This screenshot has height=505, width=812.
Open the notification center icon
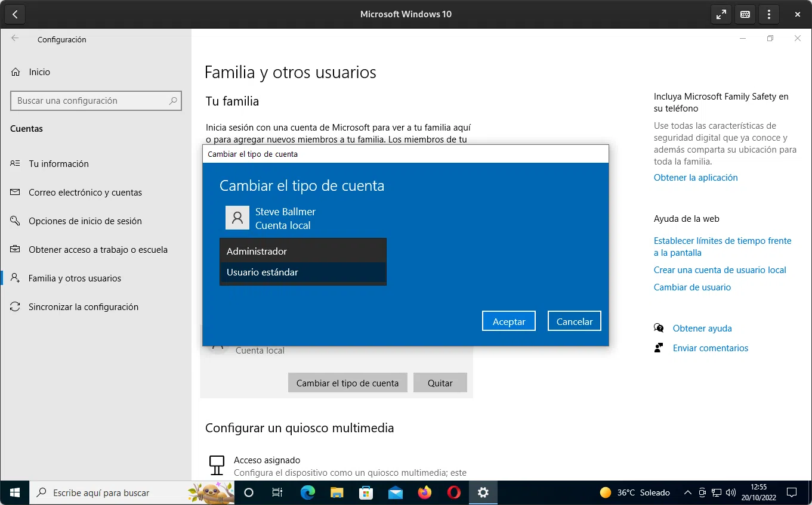792,492
